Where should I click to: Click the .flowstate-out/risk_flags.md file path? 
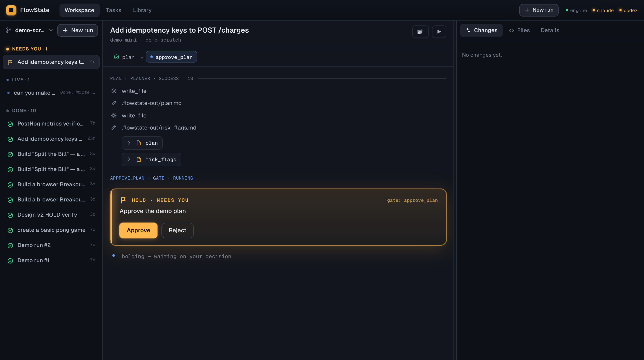tap(159, 127)
